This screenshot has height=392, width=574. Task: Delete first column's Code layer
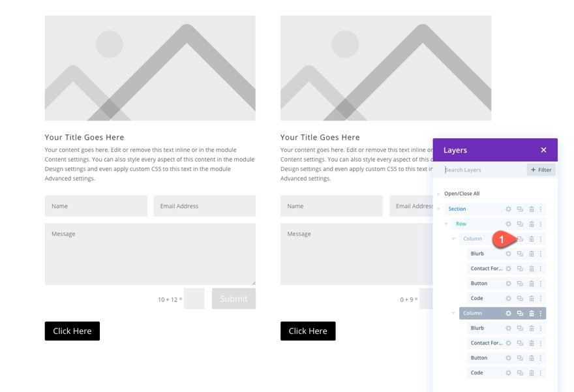click(x=532, y=298)
